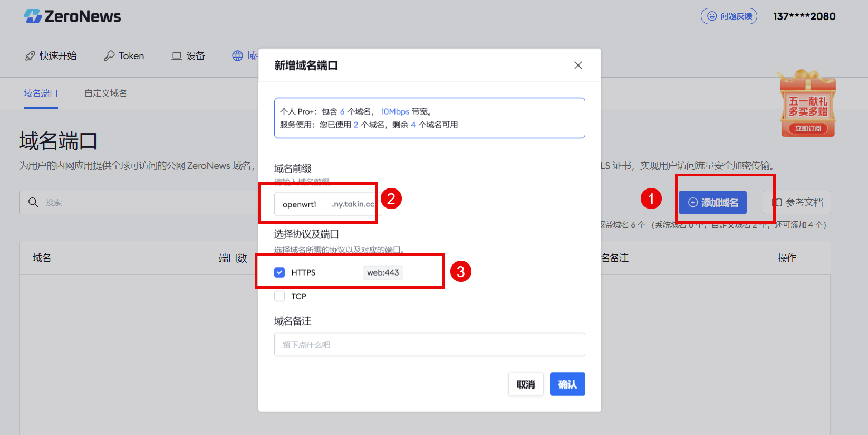
Task: Click the 立即订阅 subscribe button
Action: 808,128
